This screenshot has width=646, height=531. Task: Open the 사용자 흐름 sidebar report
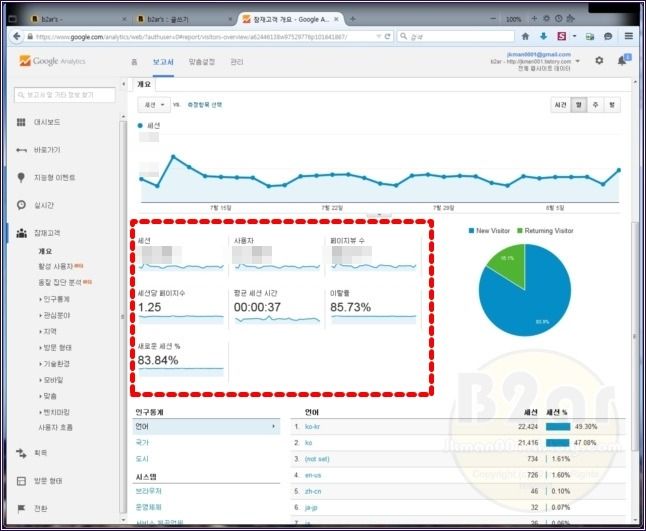coord(55,428)
